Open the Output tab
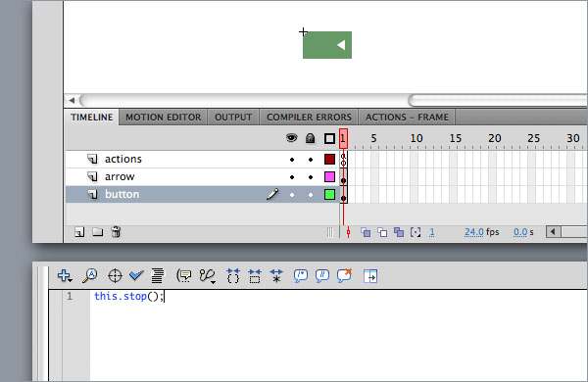Screen dimensions: 588x382 [x=233, y=118]
